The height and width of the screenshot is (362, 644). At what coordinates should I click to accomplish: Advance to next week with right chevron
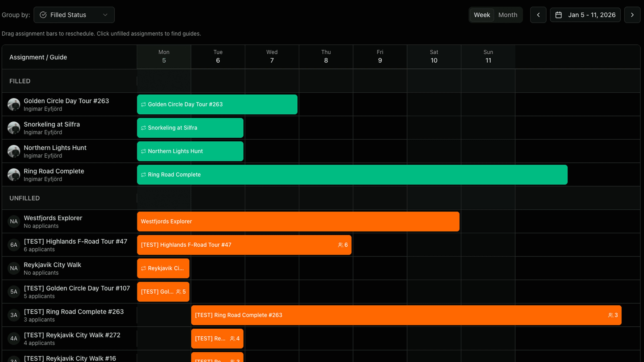coord(632,15)
